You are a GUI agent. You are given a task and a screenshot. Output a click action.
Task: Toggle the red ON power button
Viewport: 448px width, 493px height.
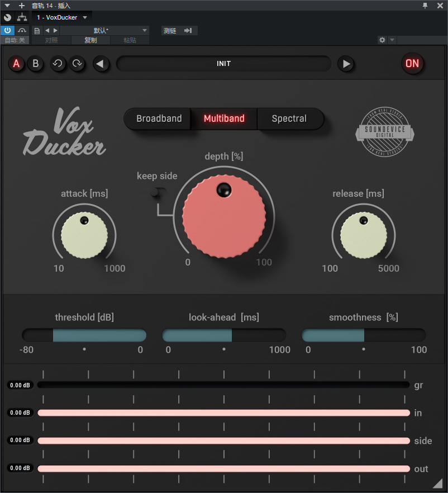(412, 64)
